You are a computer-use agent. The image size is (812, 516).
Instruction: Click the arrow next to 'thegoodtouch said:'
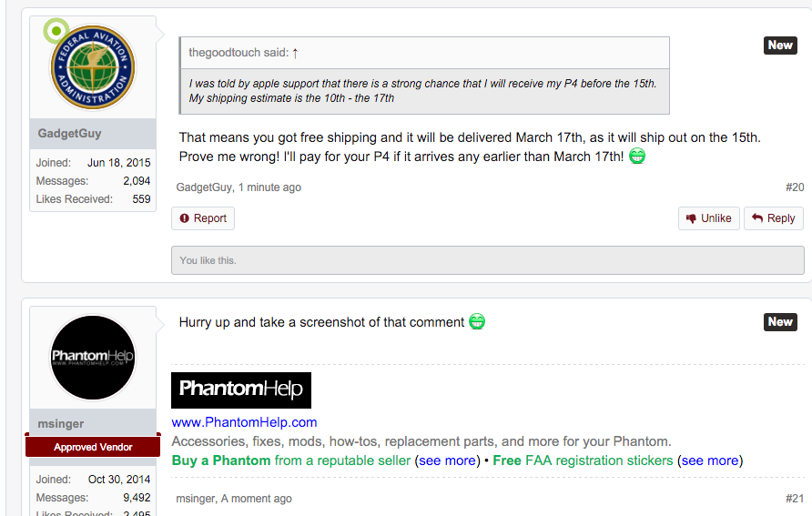click(295, 53)
